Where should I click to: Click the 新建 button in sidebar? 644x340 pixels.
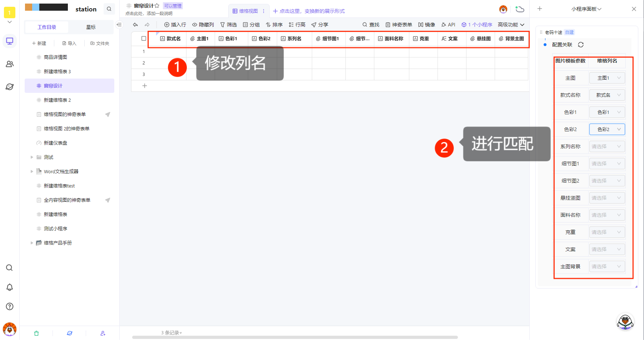pyautogui.click(x=39, y=43)
